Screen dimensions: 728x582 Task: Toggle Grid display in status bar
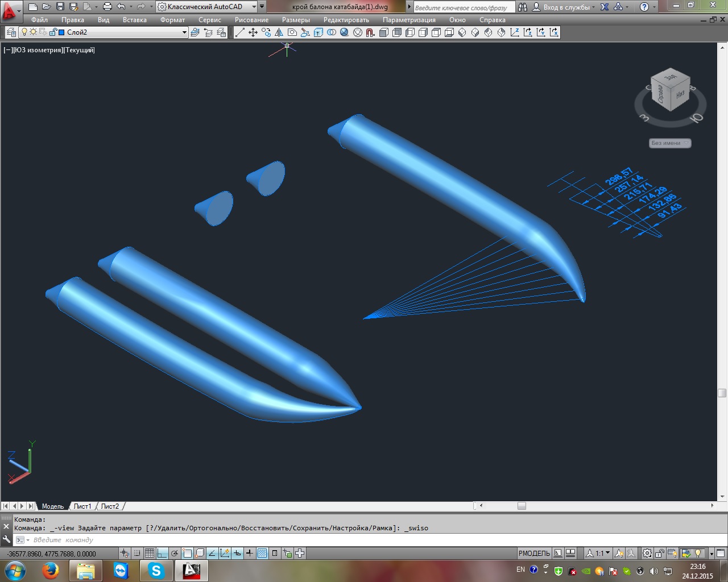[x=150, y=553]
